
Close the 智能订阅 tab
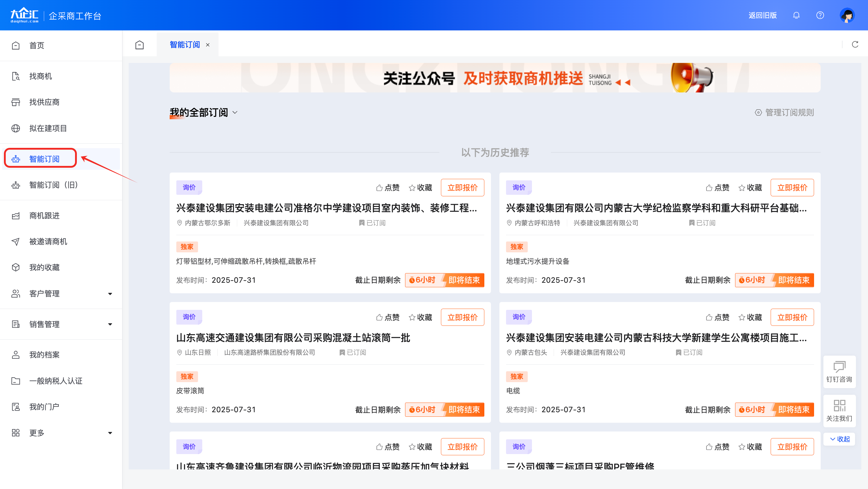coord(208,45)
